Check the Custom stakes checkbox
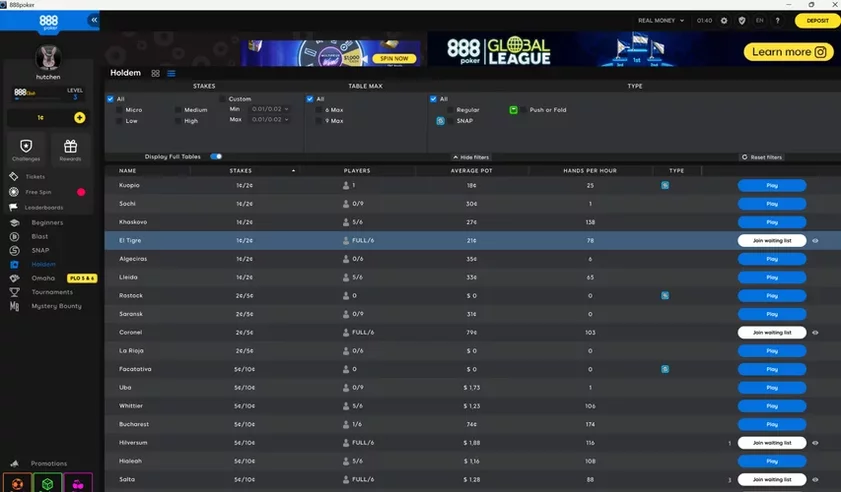Screen dimensions: 841x492 (x=222, y=99)
